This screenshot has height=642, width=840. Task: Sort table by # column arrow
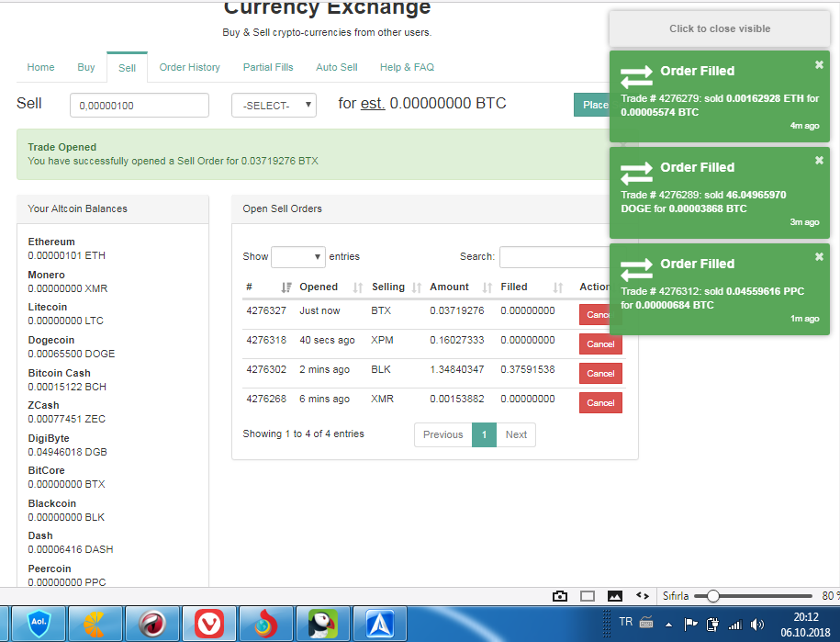tap(286, 287)
